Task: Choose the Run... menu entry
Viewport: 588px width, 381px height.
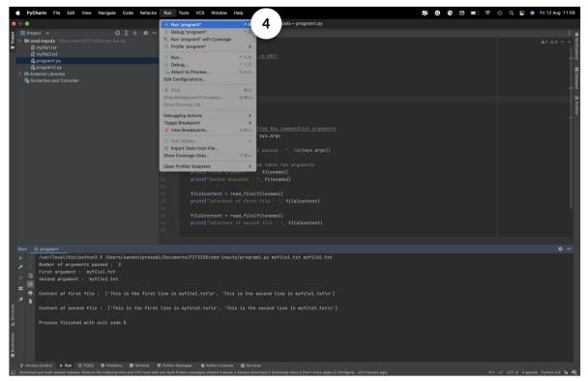Action: 208,57
